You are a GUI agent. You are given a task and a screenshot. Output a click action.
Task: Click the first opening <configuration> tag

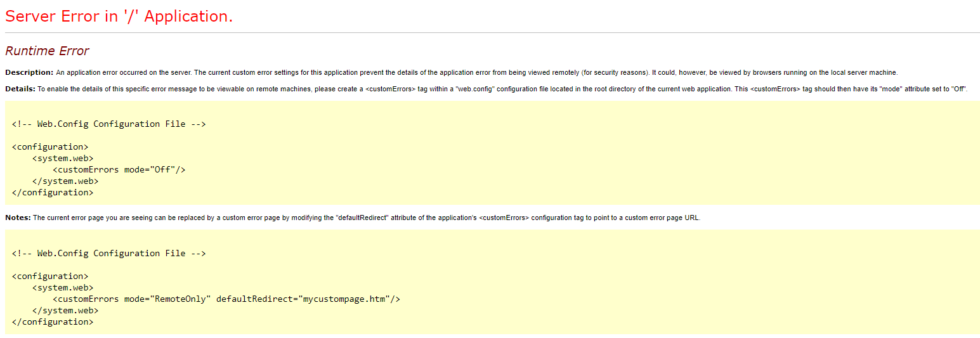[50, 146]
